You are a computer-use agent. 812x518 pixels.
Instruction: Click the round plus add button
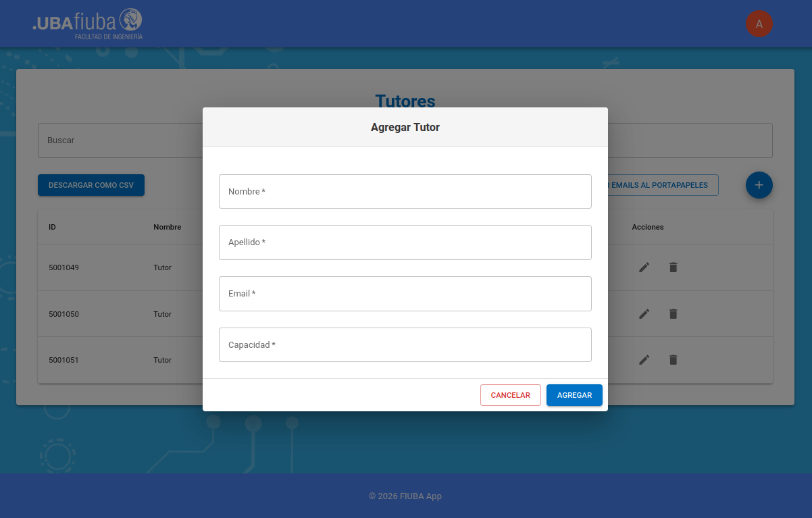click(x=759, y=185)
